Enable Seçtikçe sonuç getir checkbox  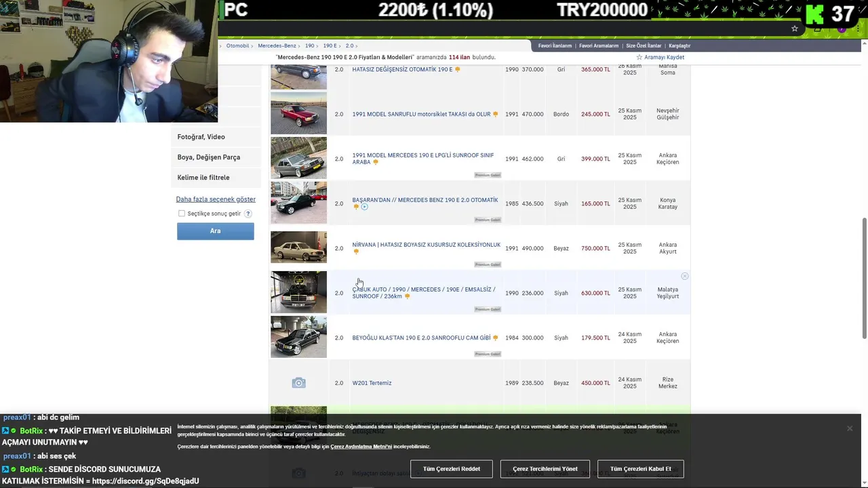(x=182, y=213)
